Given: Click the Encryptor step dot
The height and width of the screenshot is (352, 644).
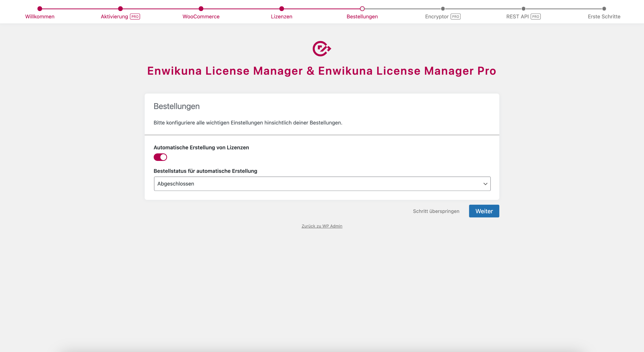Looking at the screenshot, I should click(x=443, y=9).
